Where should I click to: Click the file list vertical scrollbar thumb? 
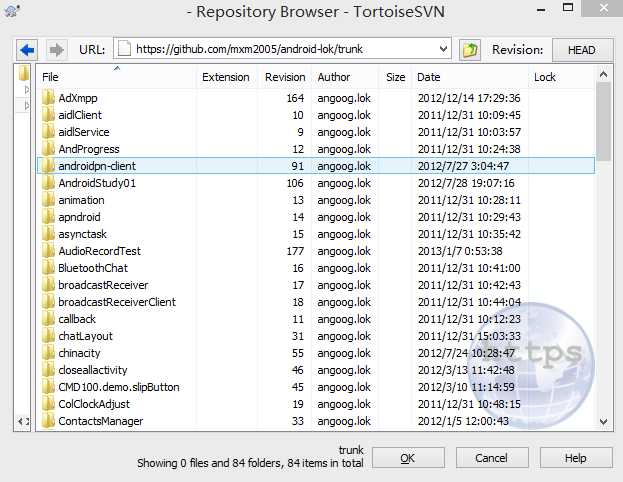(x=604, y=122)
